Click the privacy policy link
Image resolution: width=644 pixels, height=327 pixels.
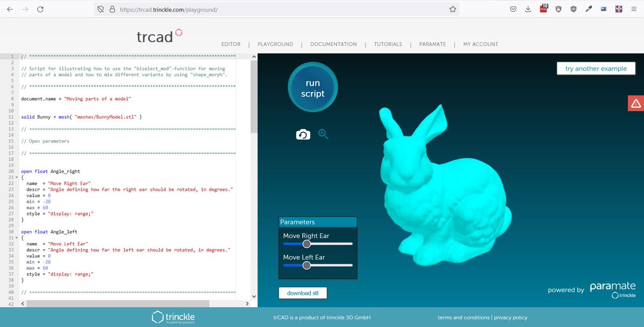[510, 317]
